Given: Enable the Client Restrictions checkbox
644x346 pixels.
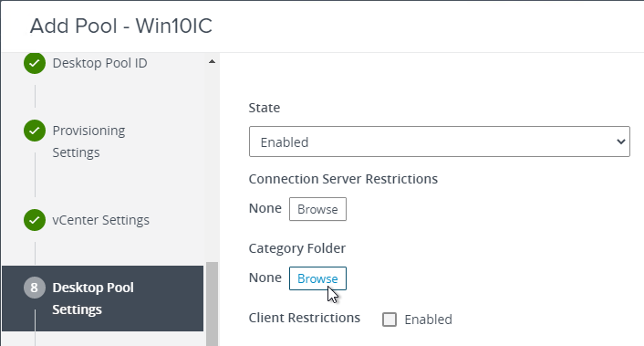Looking at the screenshot, I should point(390,320).
